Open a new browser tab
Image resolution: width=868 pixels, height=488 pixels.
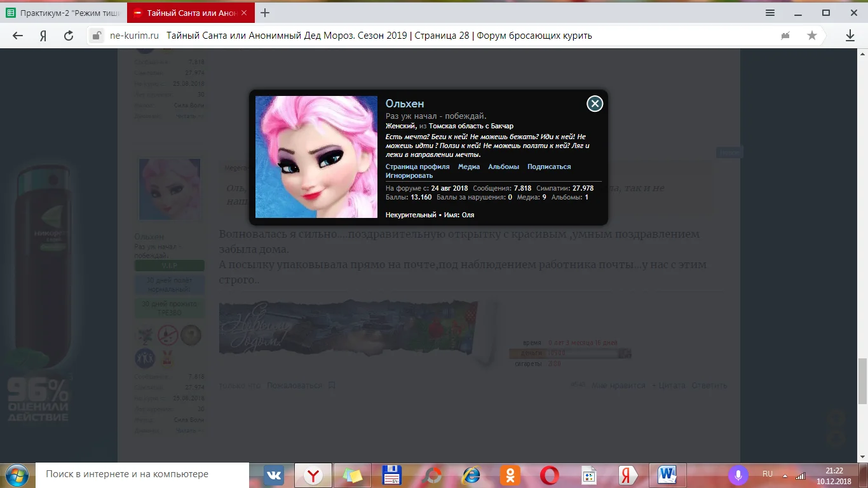[x=265, y=13]
